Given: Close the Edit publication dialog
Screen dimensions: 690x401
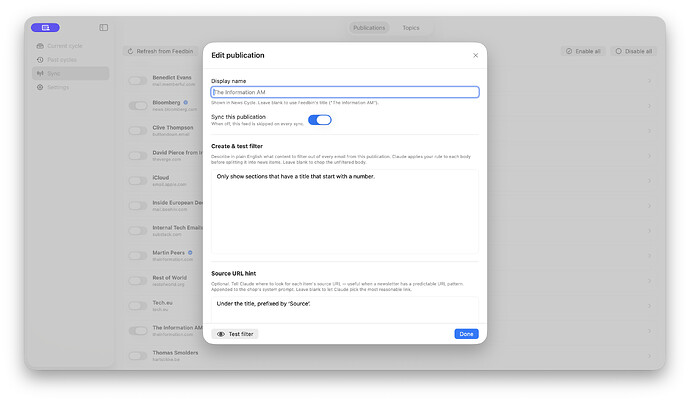Looking at the screenshot, I should [x=475, y=55].
